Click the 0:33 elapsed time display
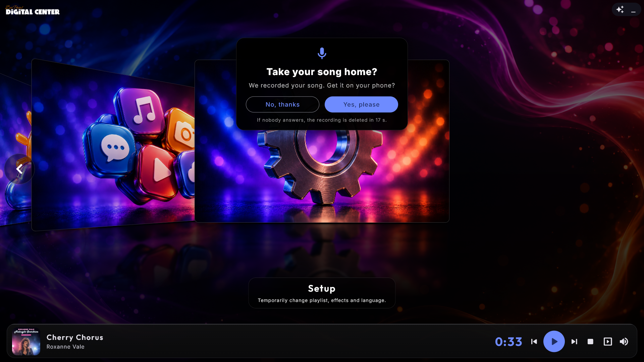644x362 pixels. pos(508,342)
